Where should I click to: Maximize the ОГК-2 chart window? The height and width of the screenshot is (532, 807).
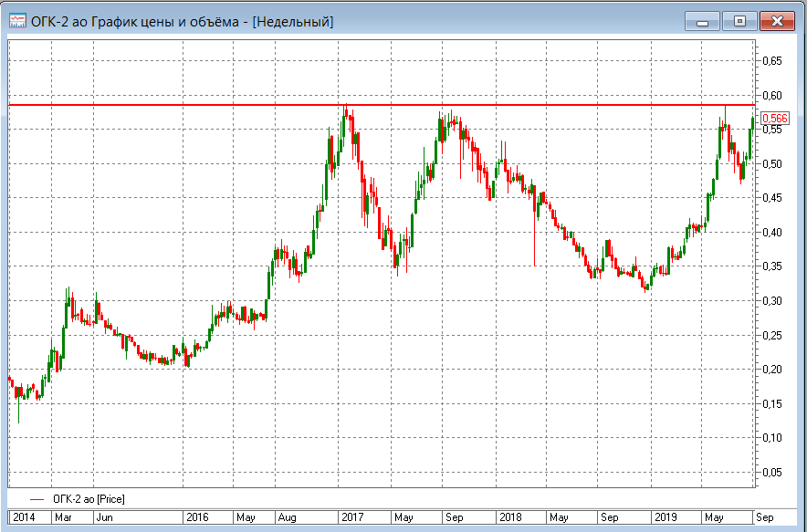coord(740,21)
